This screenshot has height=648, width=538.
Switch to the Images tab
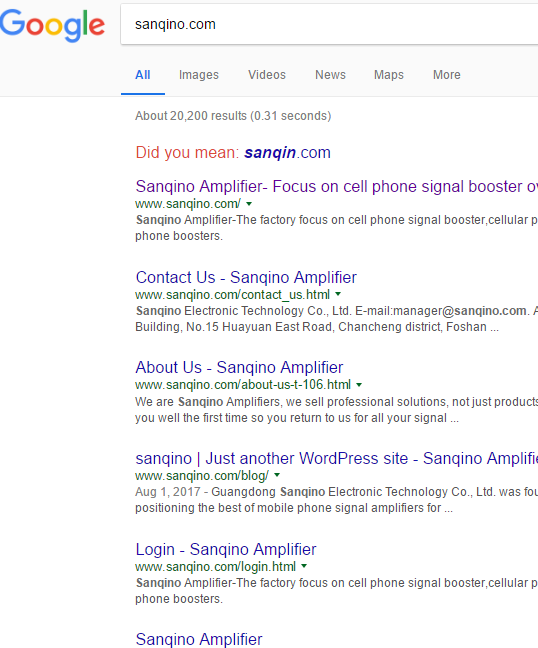pyautogui.click(x=199, y=75)
